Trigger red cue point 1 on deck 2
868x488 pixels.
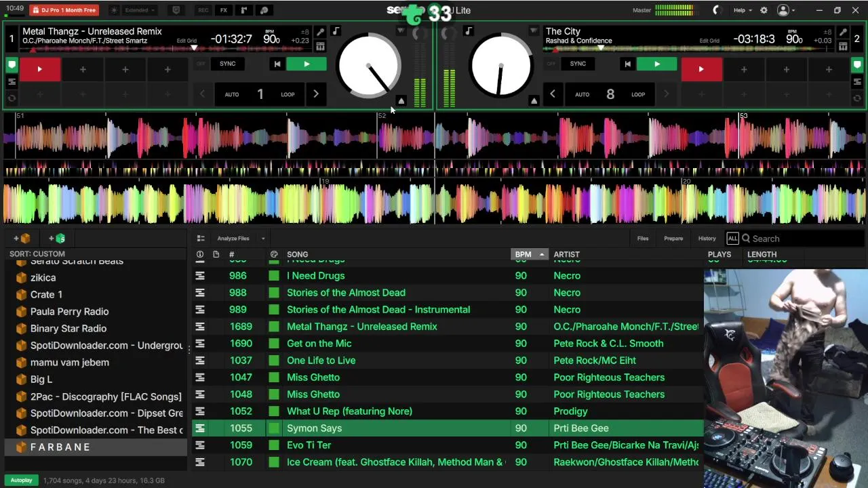(x=701, y=69)
